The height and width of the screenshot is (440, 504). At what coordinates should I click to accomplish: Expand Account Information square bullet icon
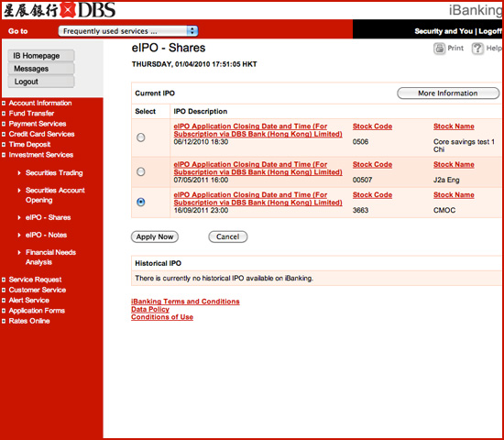4,104
